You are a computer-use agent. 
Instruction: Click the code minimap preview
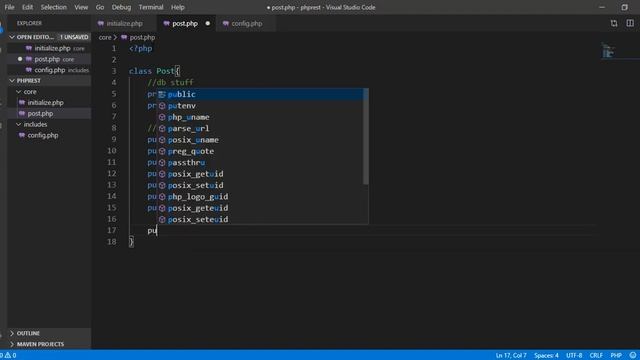coord(608,51)
